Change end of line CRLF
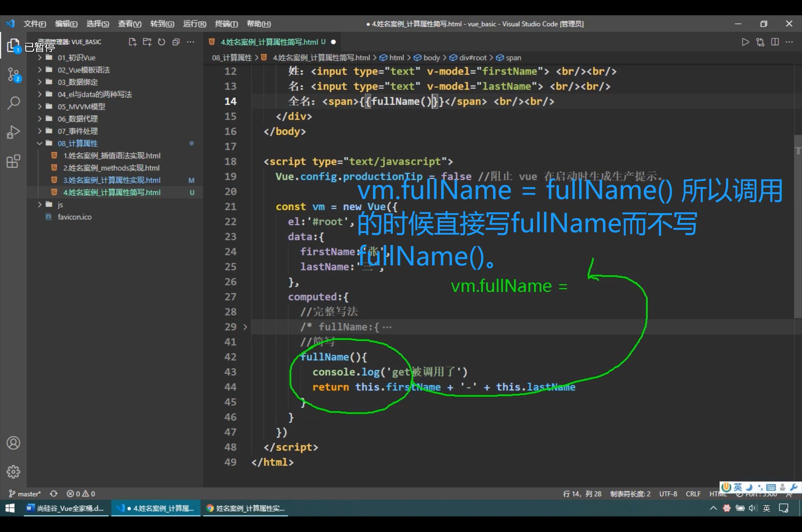The width and height of the screenshot is (802, 532). (693, 494)
